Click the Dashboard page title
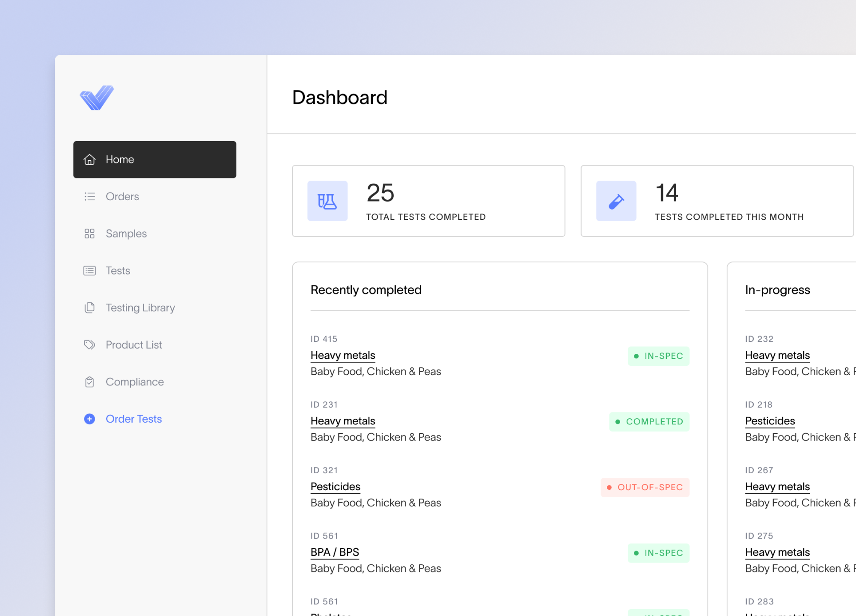The width and height of the screenshot is (856, 616). pos(340,98)
